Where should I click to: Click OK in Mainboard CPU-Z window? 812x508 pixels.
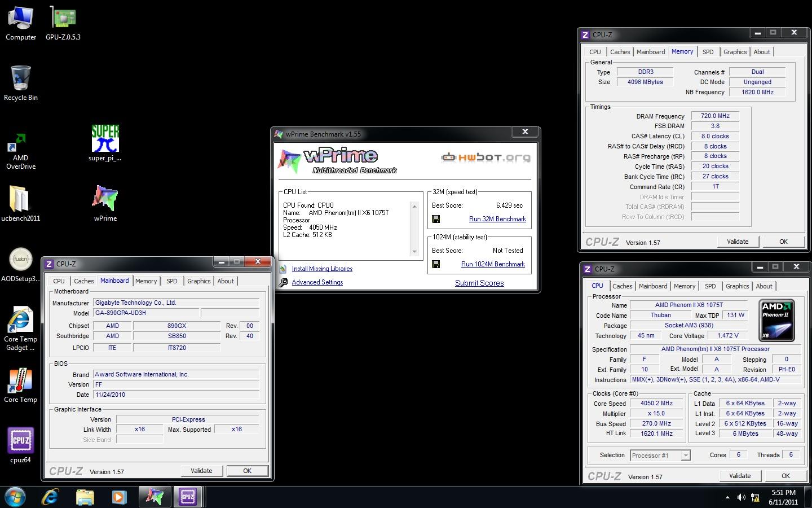[x=247, y=471]
